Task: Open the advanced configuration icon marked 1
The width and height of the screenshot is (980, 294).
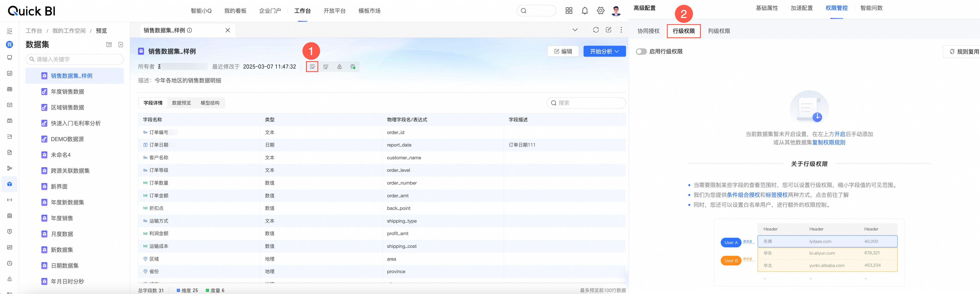Action: pyautogui.click(x=312, y=67)
